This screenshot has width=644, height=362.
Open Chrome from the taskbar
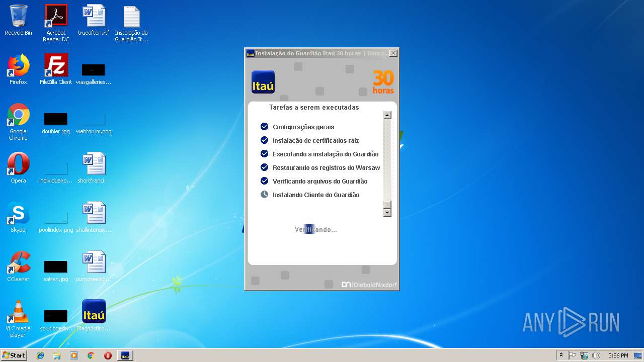point(91,355)
